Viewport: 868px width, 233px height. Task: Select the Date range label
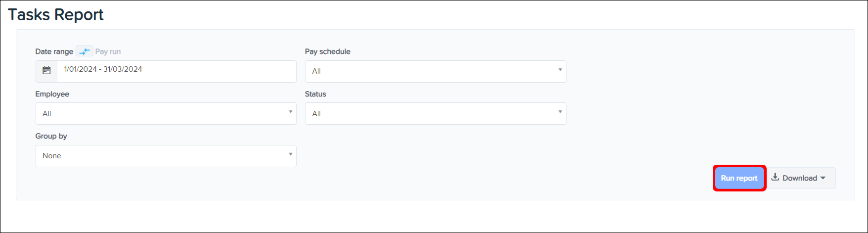[x=54, y=51]
